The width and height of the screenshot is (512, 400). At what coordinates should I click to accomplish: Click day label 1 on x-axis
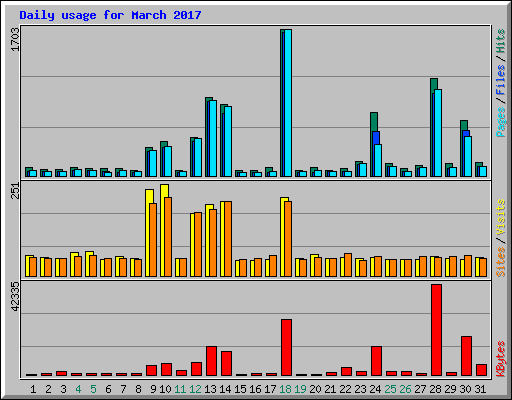[33, 389]
